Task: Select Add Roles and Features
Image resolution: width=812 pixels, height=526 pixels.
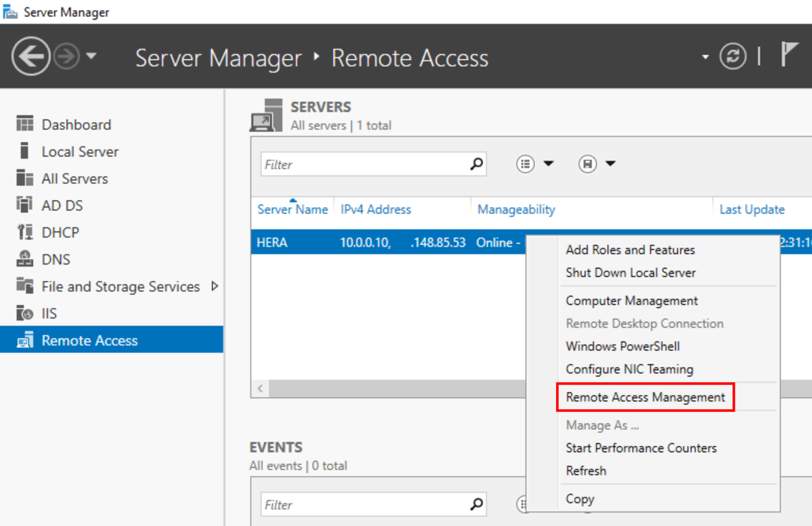Action: pyautogui.click(x=629, y=249)
